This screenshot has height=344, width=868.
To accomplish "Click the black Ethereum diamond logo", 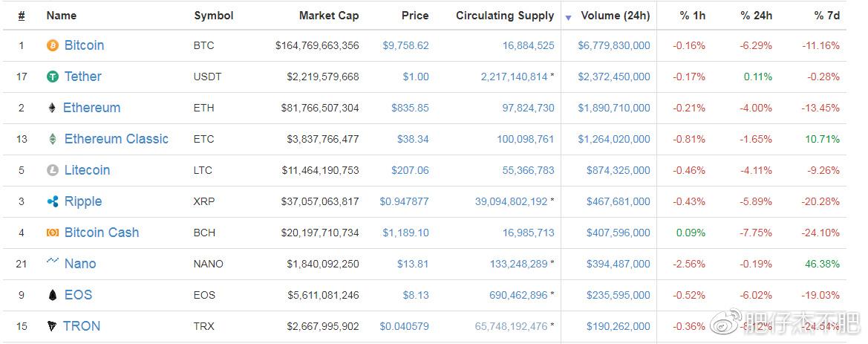I will pos(52,108).
